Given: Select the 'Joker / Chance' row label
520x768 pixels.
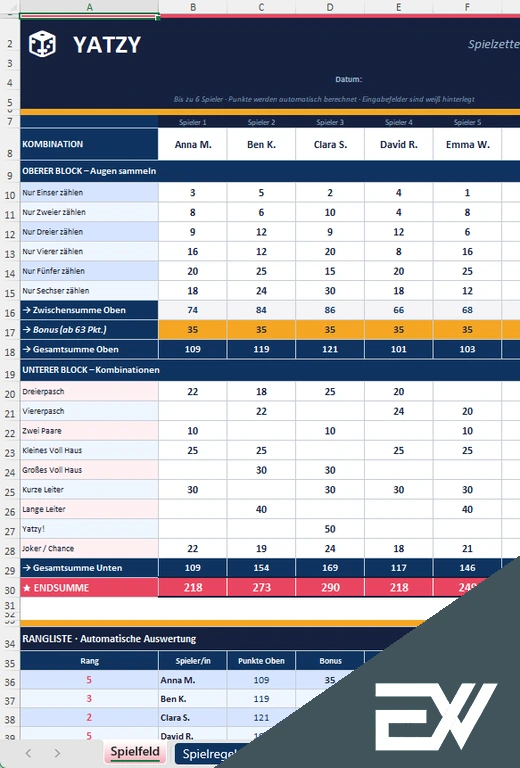Looking at the screenshot, I should pyautogui.click(x=89, y=549).
